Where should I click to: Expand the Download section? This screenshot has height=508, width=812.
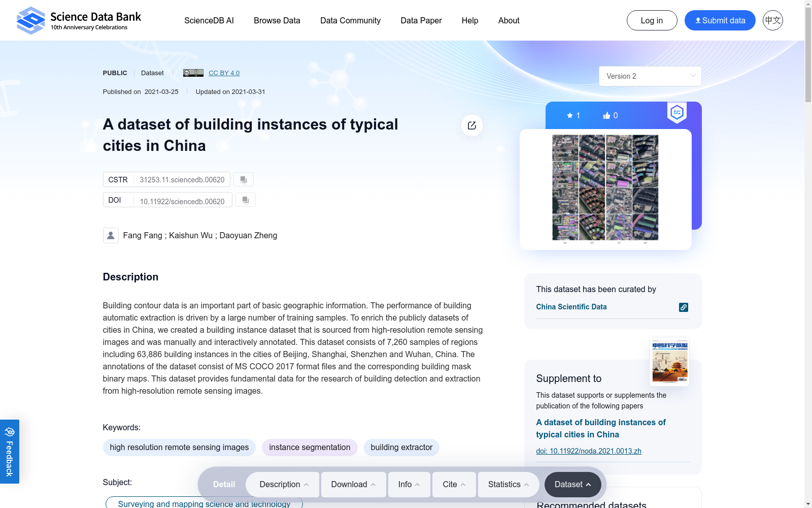point(353,485)
